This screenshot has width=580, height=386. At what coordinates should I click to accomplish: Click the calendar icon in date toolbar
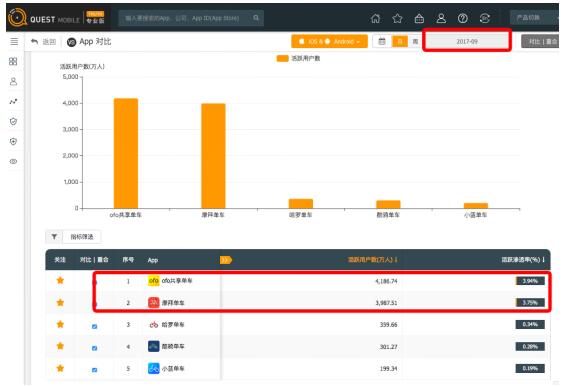[382, 41]
